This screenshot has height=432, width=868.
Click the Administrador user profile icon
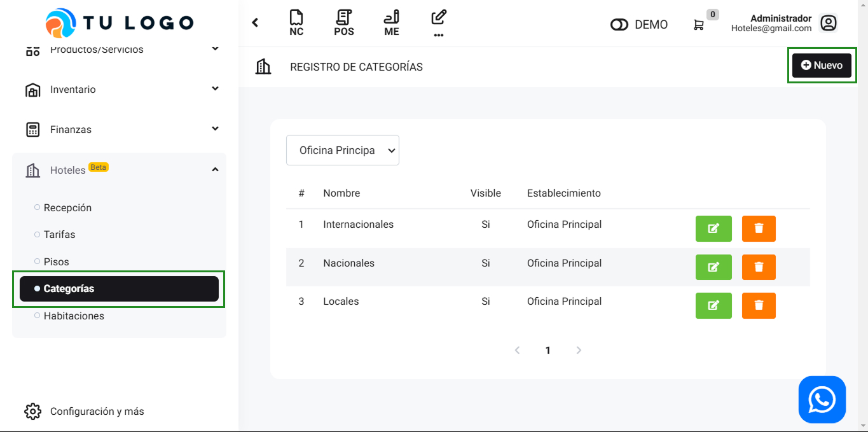828,24
